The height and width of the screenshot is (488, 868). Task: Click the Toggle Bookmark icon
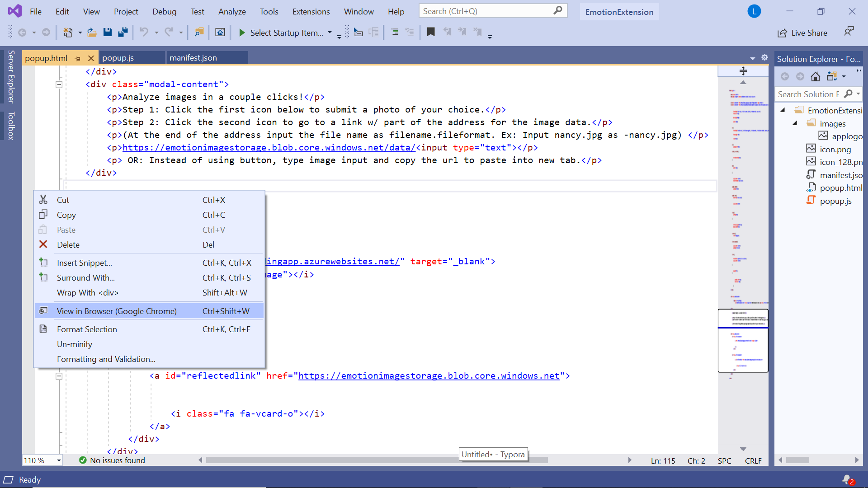click(431, 32)
